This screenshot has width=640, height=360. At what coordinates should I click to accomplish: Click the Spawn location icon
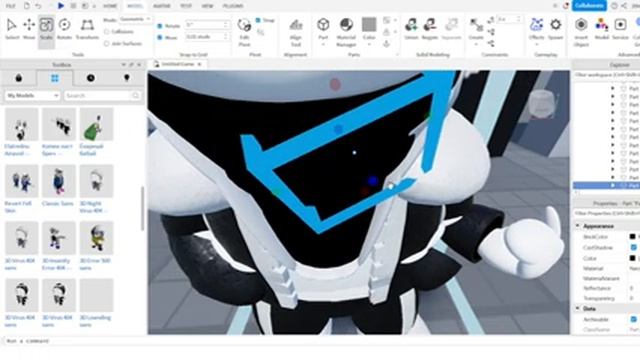click(556, 29)
